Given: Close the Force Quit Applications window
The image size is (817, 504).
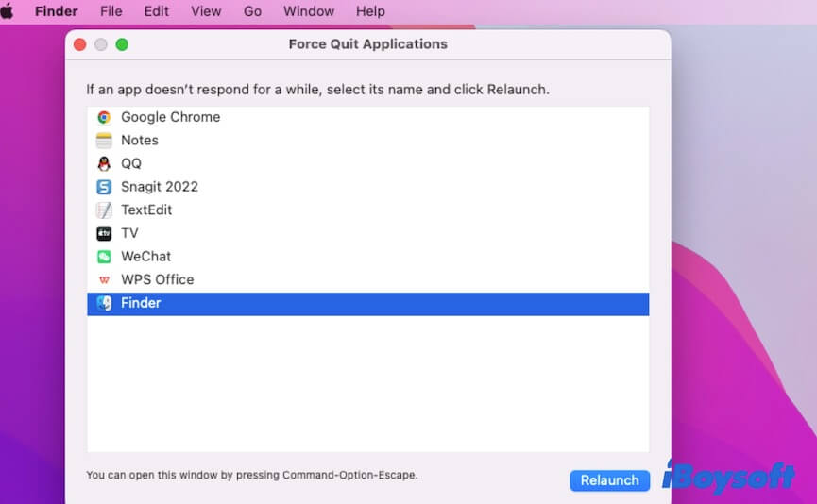Looking at the screenshot, I should [79, 44].
